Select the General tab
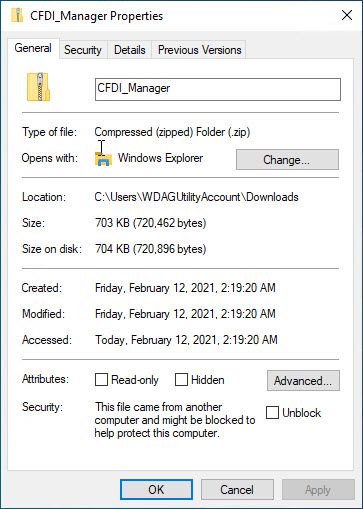This screenshot has width=363, height=509. pyautogui.click(x=33, y=48)
